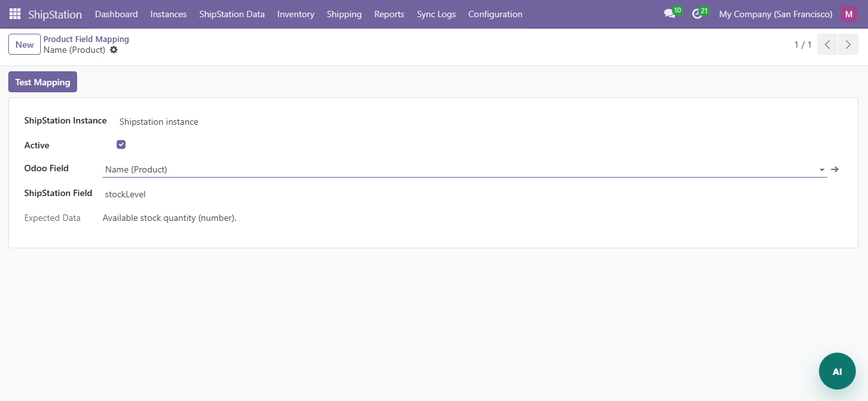Screen dimensions: 868x401
Task: Open the ShipStation Data menu
Action: coord(231,14)
